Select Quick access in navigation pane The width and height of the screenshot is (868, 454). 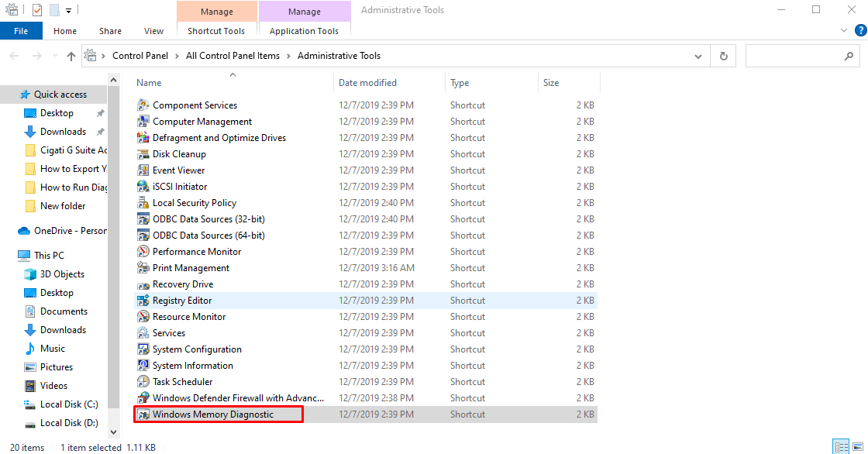click(53, 95)
